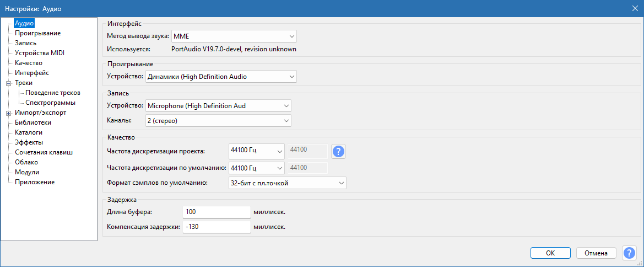
Task: Expand the Импорт/экспорт tree node
Action: (8, 113)
